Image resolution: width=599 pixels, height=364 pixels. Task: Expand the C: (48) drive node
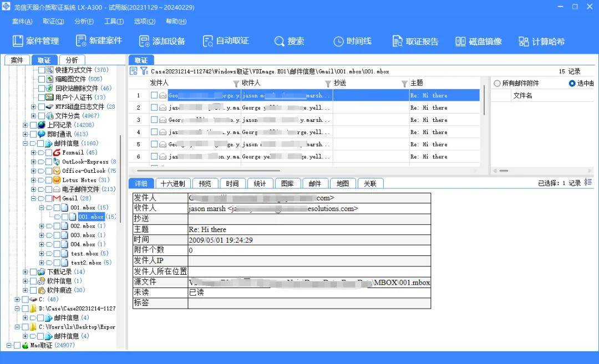point(17,299)
